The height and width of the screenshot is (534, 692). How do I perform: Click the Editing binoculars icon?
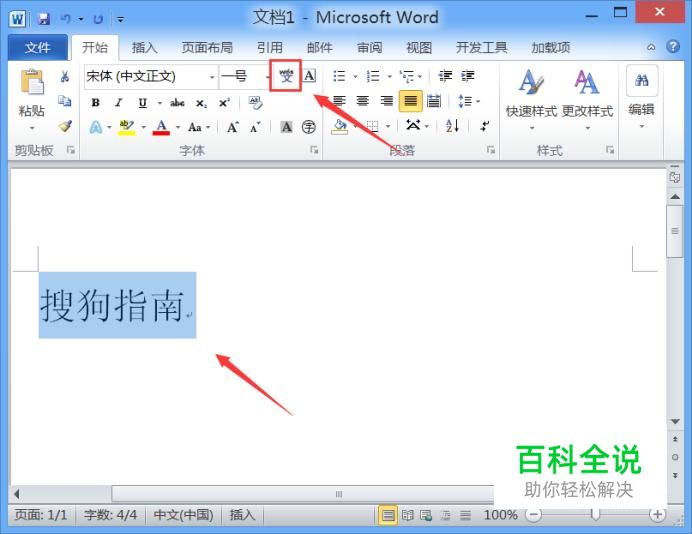pyautogui.click(x=641, y=80)
